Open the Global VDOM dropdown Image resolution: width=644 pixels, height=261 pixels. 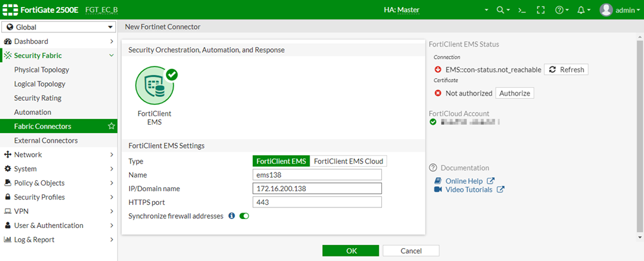tap(58, 27)
